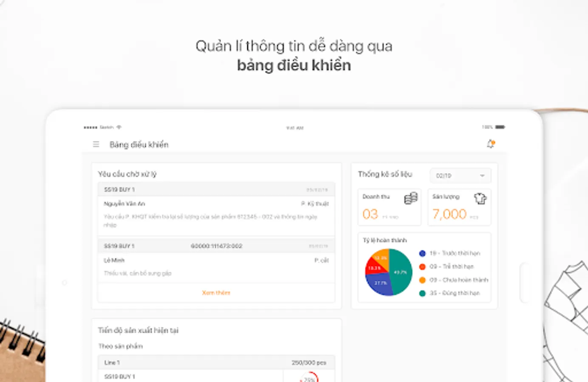Click the Doanh thu coins icon

(411, 198)
